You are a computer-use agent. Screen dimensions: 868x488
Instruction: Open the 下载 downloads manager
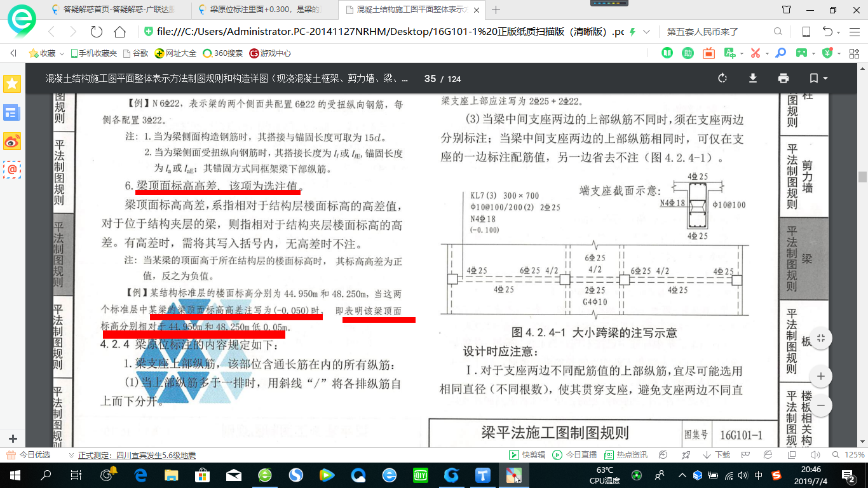click(x=715, y=455)
